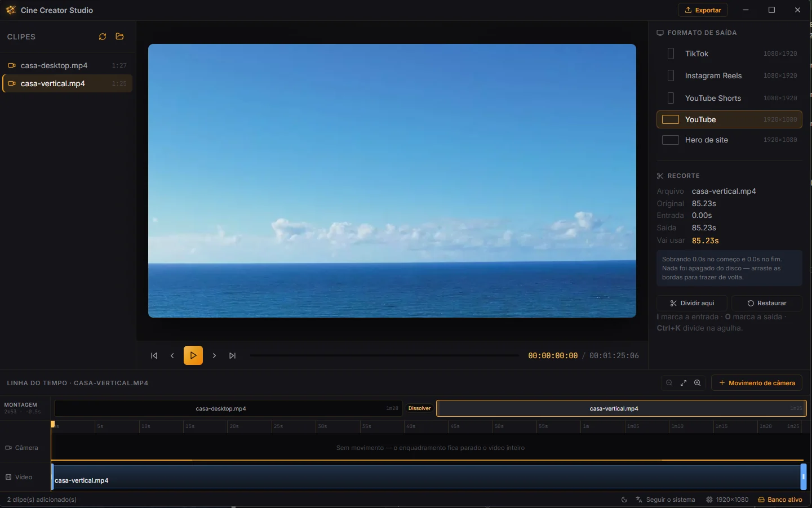Jump to end of video
This screenshot has width=812, height=508.
[x=232, y=356]
